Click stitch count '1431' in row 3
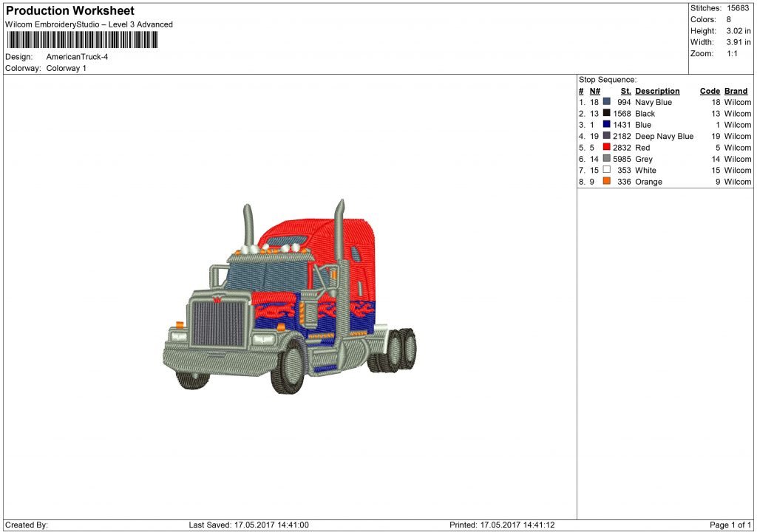The image size is (757, 532). pyautogui.click(x=622, y=125)
